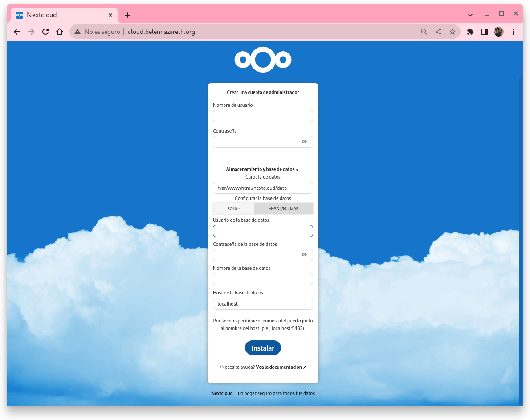Show the administrator password with eye icon

[304, 142]
